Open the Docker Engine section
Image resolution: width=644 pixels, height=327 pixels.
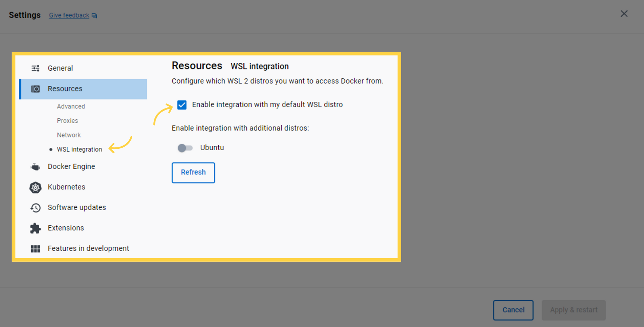(83, 167)
